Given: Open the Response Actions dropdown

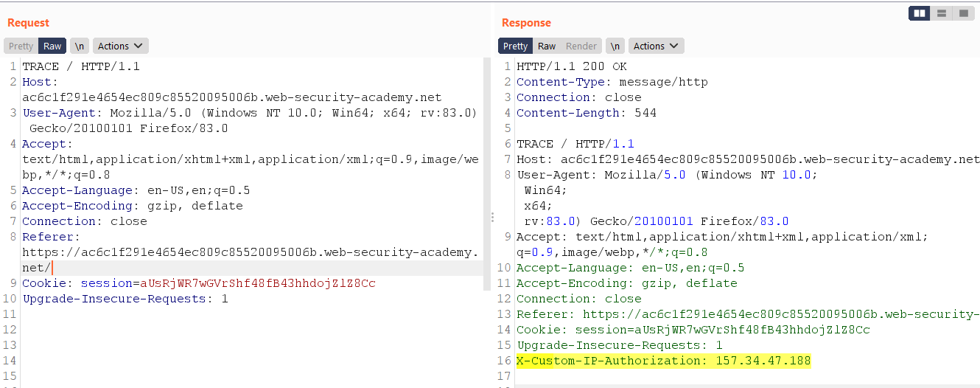Looking at the screenshot, I should (x=657, y=46).
